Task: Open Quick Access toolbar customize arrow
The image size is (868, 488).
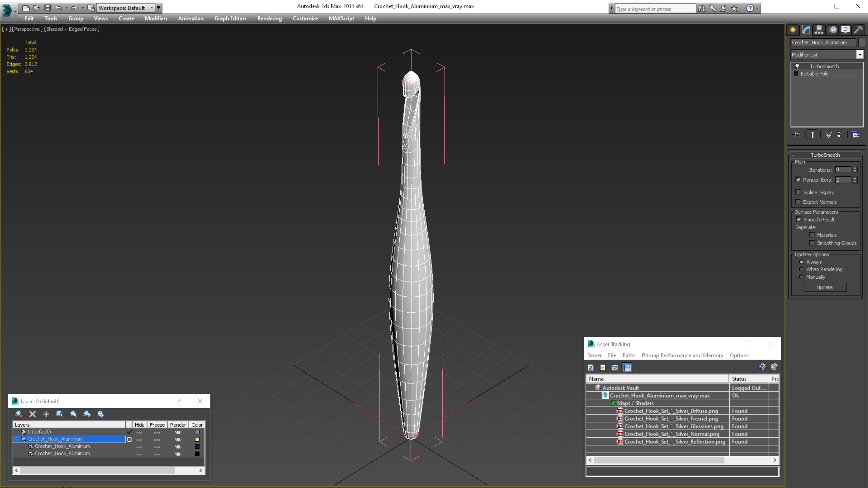Action: pos(159,8)
